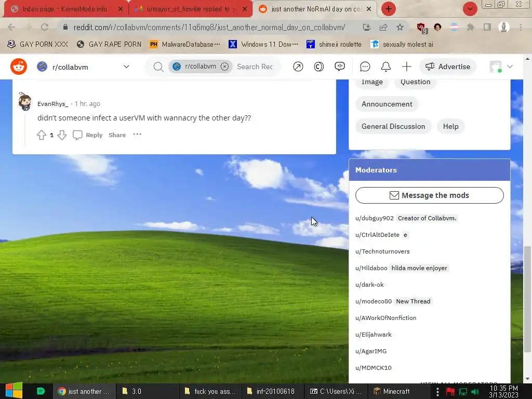Click the share page icon in address bar

[383, 27]
